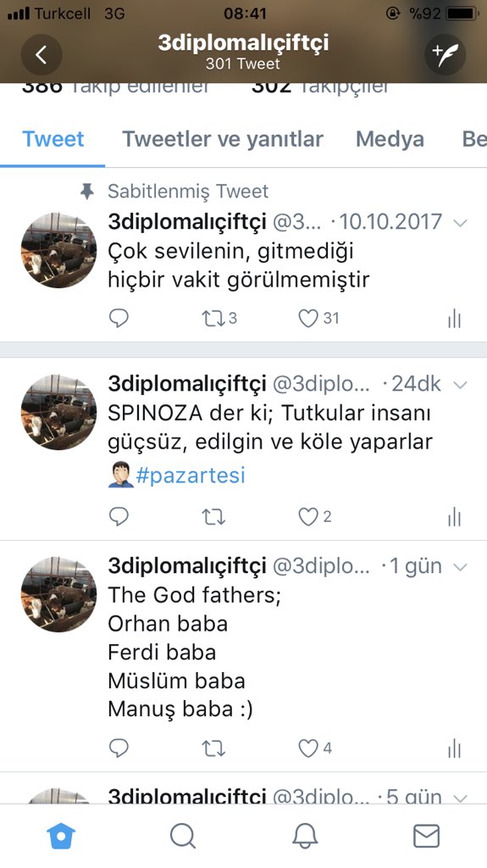The height and width of the screenshot is (868, 487).
Task: Reply to the SPINOZA tweet
Action: [119, 516]
